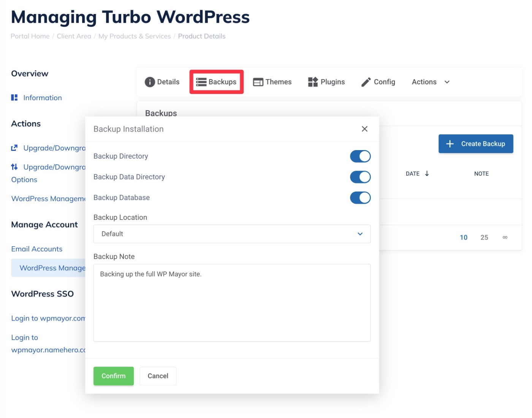Click the Create Backup button
Image resolution: width=532 pixels, height=418 pixels.
pos(476,144)
